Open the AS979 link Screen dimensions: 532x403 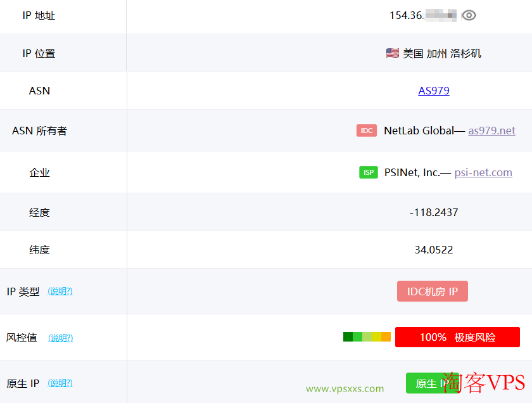[434, 91]
